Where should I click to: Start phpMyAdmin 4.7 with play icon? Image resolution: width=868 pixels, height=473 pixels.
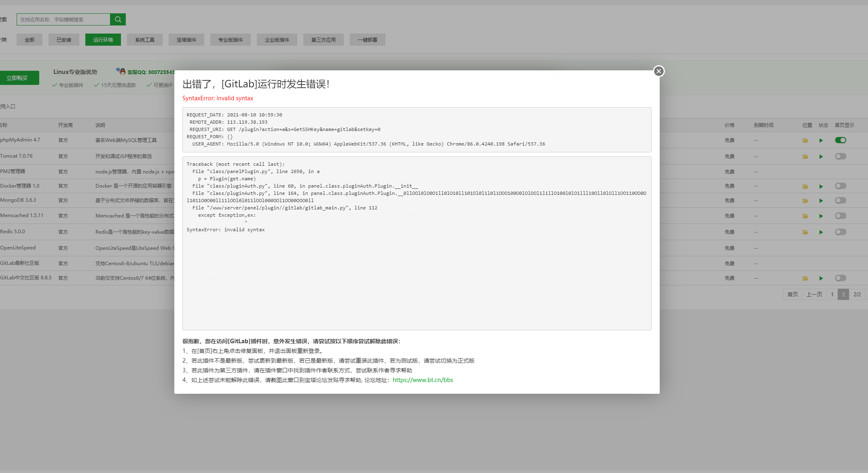click(821, 140)
